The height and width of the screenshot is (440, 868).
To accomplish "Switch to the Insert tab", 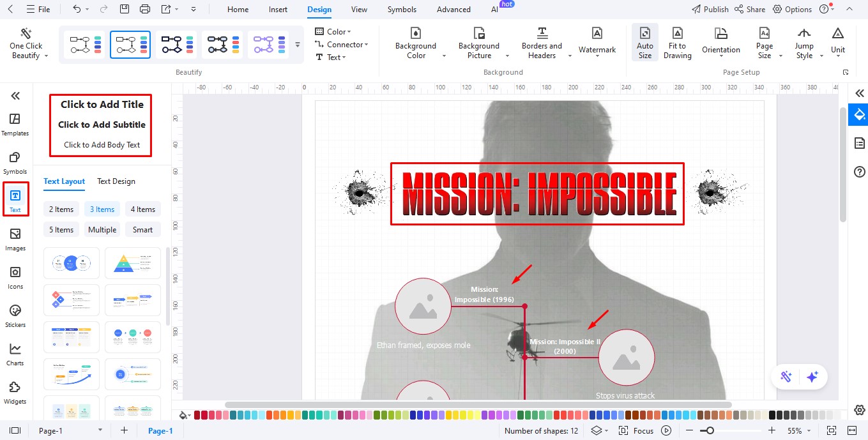I will tap(278, 10).
